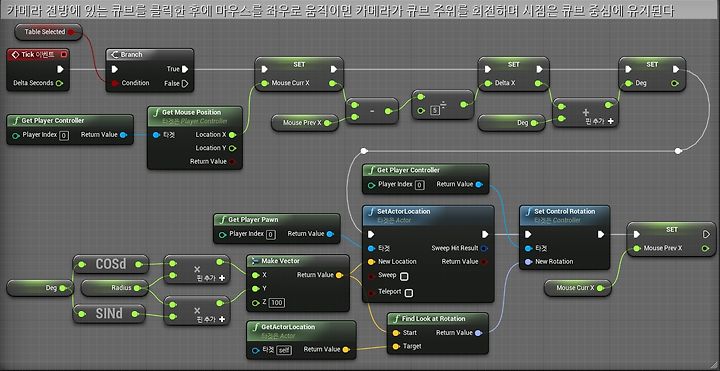Click the Location Y output pin
This screenshot has height=371, width=720.
coord(232,148)
